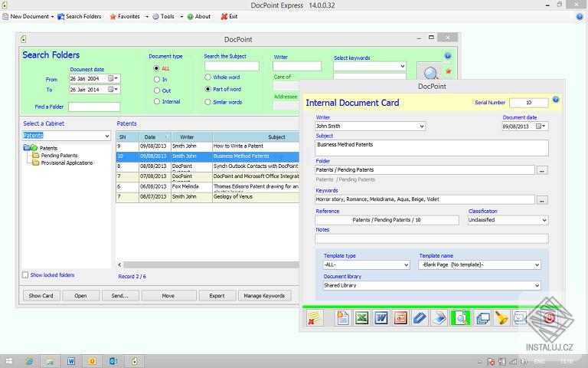Click the Open button
588x368 pixels.
coord(80,295)
